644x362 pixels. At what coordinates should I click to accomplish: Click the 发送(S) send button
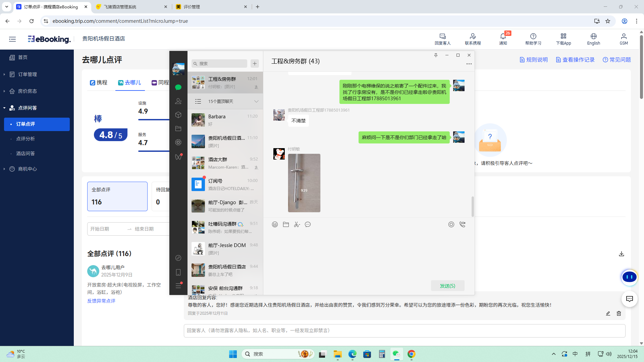[447, 286]
